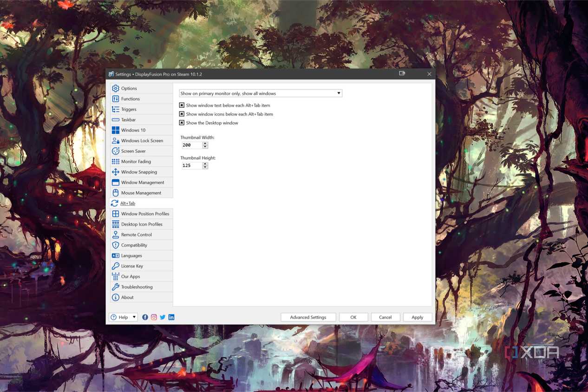Close the DisplayFusion Settings window
Image resolution: width=588 pixels, height=392 pixels.
pyautogui.click(x=429, y=74)
